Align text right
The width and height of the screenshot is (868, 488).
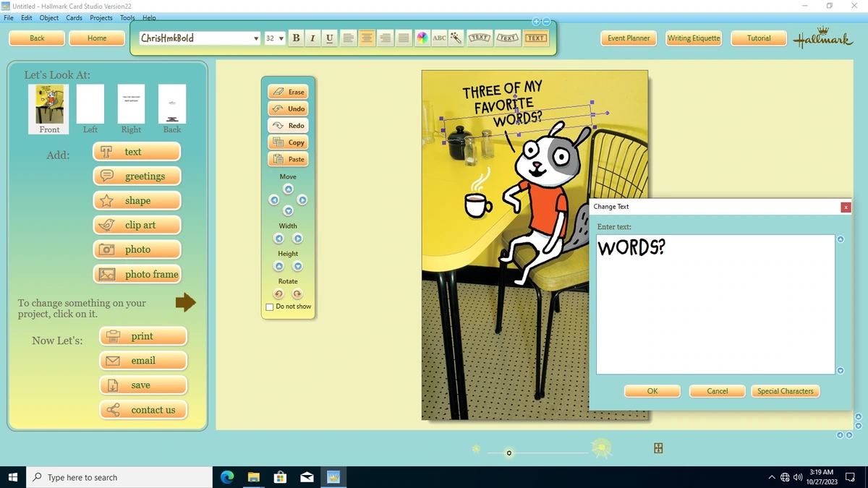coord(386,38)
